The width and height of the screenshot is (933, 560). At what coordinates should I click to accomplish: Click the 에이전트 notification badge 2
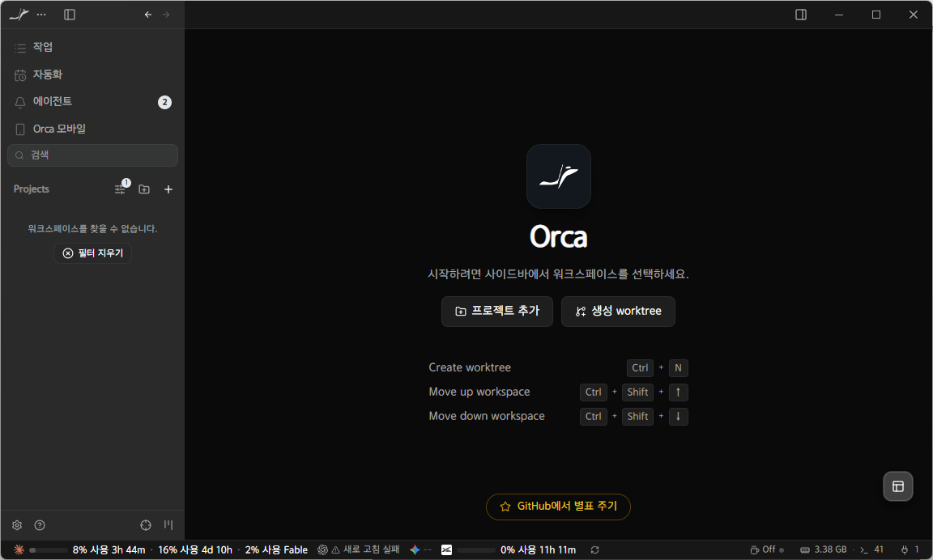[x=165, y=102]
